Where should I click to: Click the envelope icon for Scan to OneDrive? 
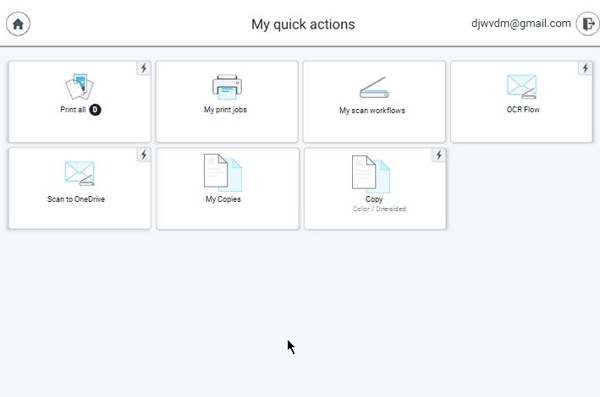80,173
